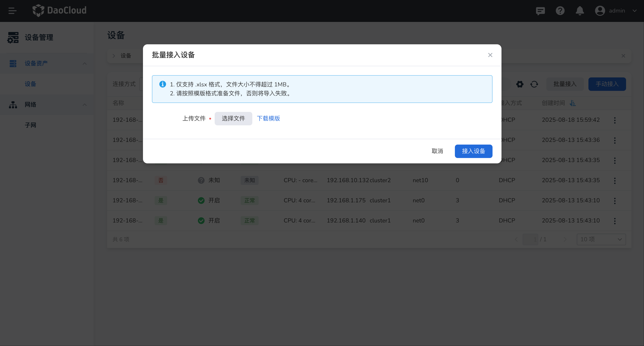Click the table settings gear icon
Viewport: 644px width, 346px height.
(520, 84)
